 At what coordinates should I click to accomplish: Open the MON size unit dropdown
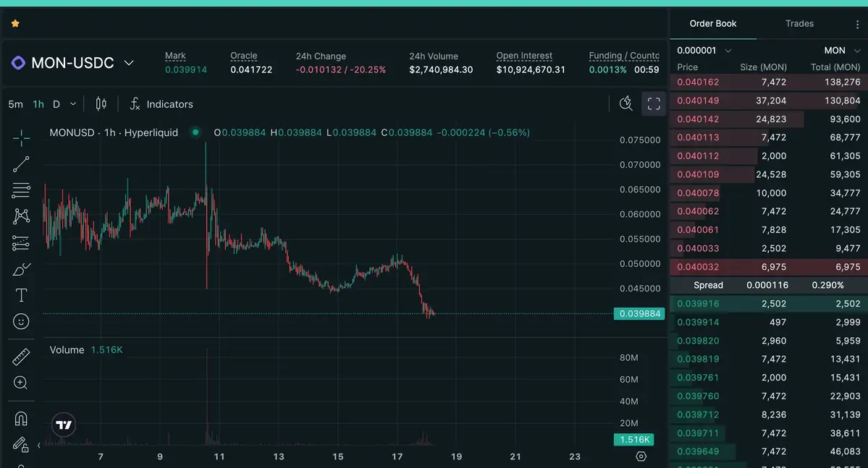842,51
